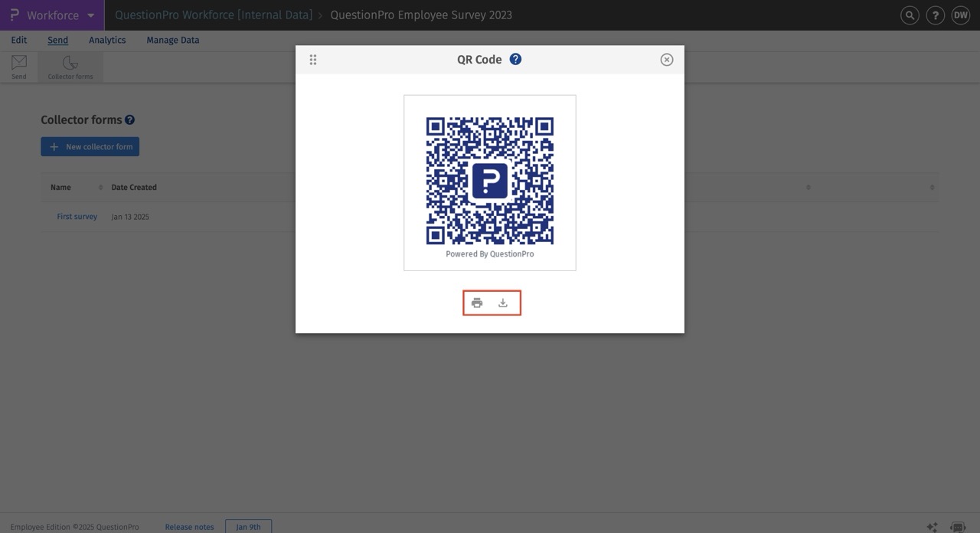This screenshot has height=533, width=980.
Task: Download the QR code image
Action: pos(502,302)
